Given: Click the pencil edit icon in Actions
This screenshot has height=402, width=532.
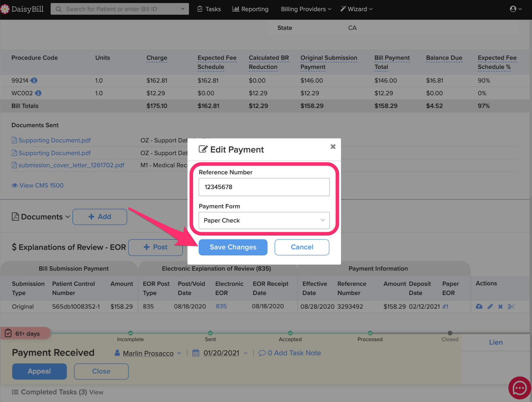Looking at the screenshot, I should pyautogui.click(x=490, y=306).
